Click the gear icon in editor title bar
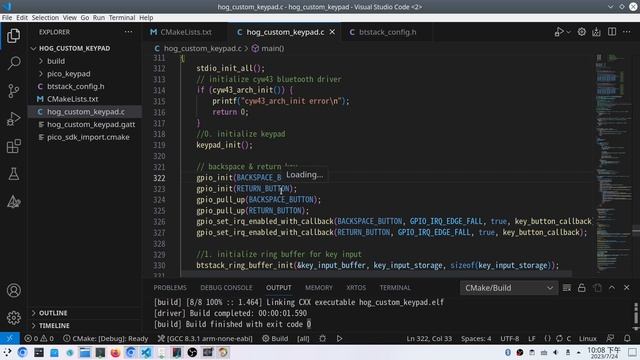 pyautogui.click(x=582, y=32)
